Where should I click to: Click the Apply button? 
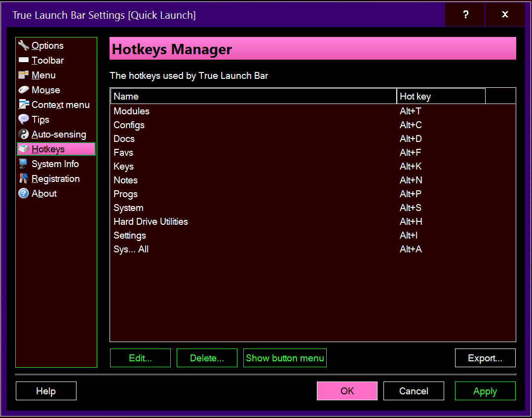[485, 391]
